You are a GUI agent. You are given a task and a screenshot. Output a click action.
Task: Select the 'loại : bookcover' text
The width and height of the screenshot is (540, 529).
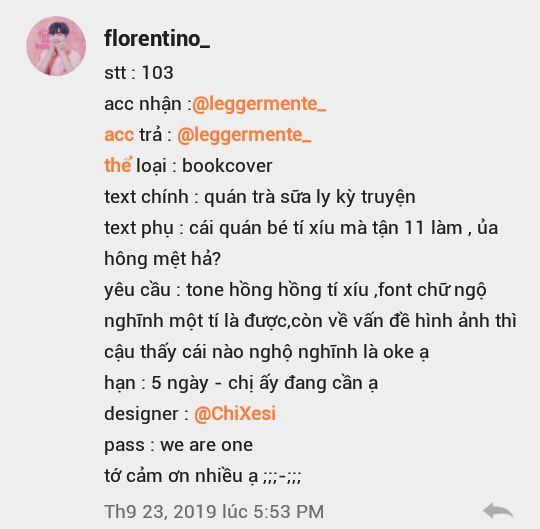pos(204,166)
